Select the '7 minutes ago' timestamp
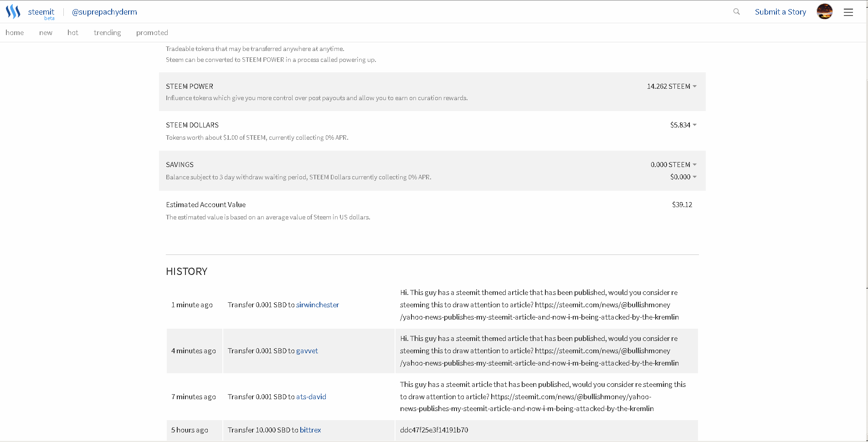 click(194, 397)
